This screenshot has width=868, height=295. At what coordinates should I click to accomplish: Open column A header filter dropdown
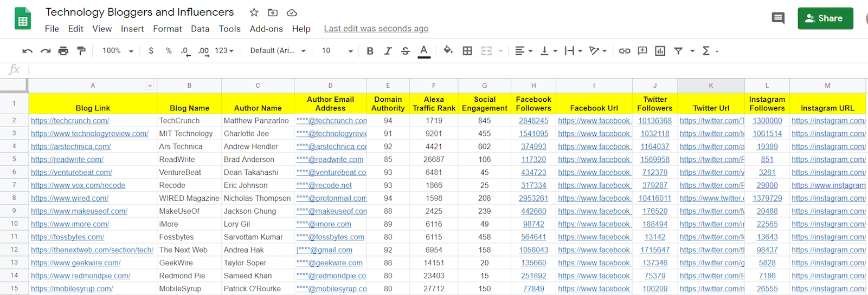click(x=150, y=86)
